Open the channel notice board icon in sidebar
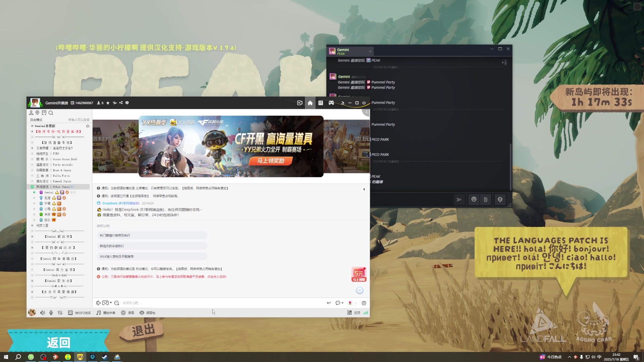This screenshot has height=362, width=644. click(44, 113)
